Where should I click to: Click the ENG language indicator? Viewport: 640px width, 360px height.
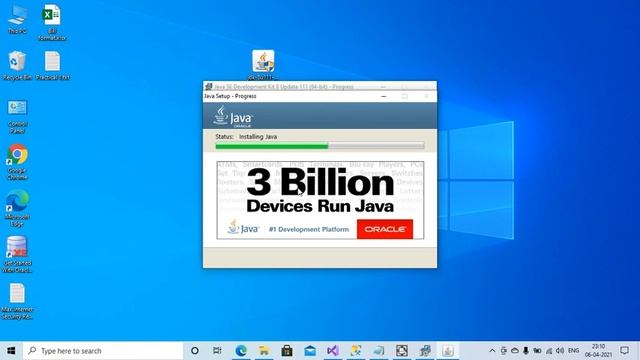[573, 351]
